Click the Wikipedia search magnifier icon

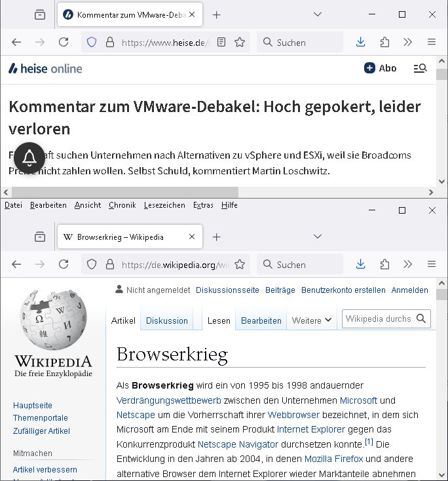[421, 318]
